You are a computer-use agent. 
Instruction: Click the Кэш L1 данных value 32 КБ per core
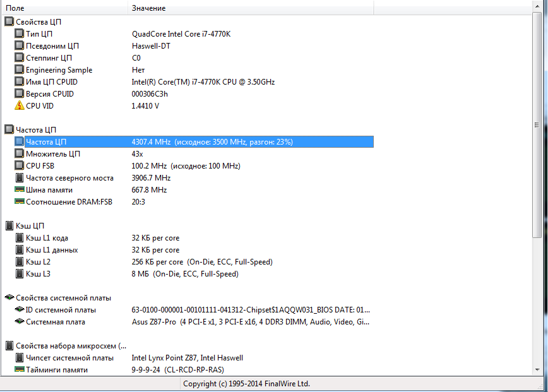click(x=155, y=250)
